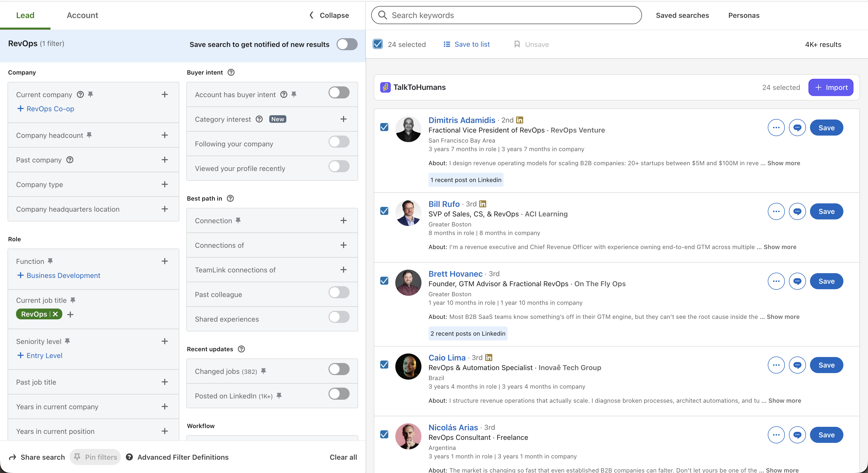The image size is (868, 473).
Task: Click the Seniority level pin icon
Action: (67, 341)
